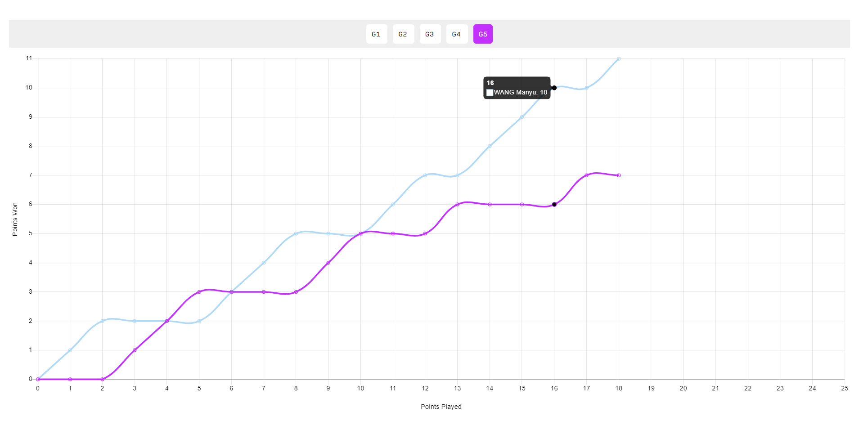Select the final blue point at 11 points won
The width and height of the screenshot is (868, 421).
pyautogui.click(x=619, y=59)
